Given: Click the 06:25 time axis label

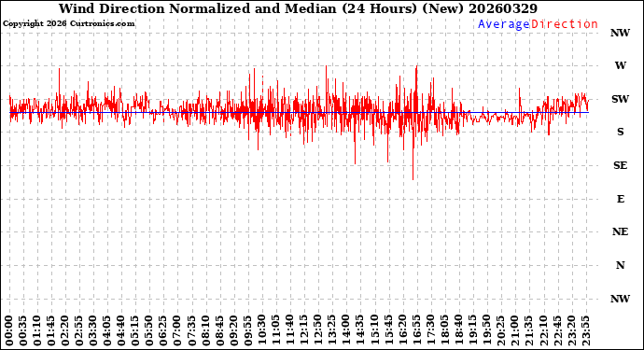Looking at the screenshot, I should [163, 331].
